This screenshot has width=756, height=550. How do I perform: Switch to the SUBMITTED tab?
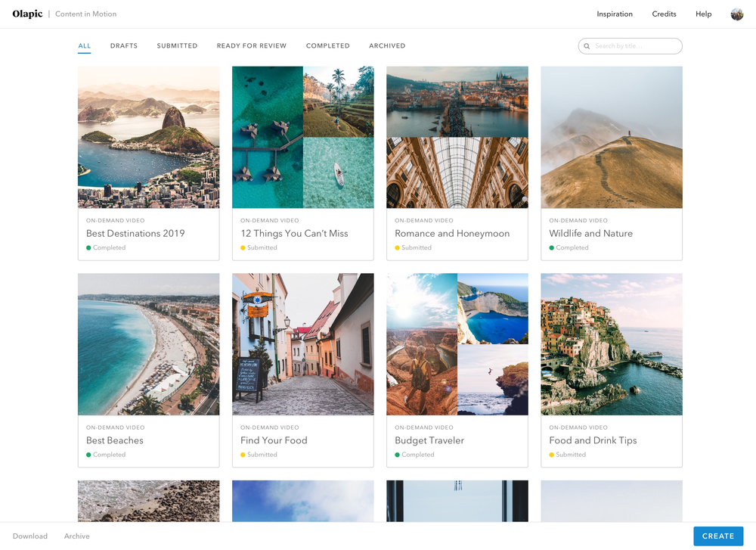tap(177, 46)
